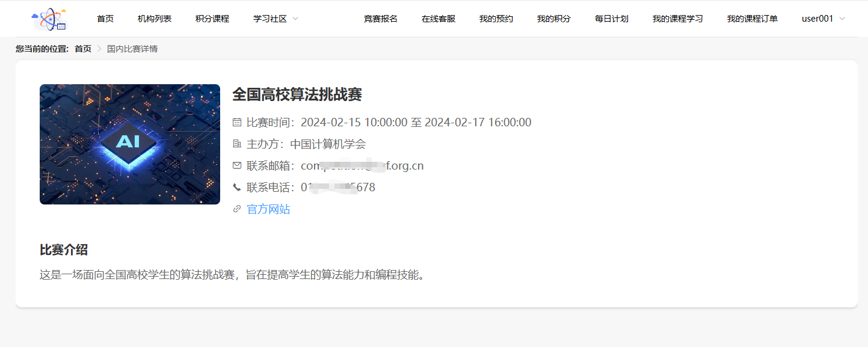Click the competition description paragraph

pyautogui.click(x=232, y=275)
